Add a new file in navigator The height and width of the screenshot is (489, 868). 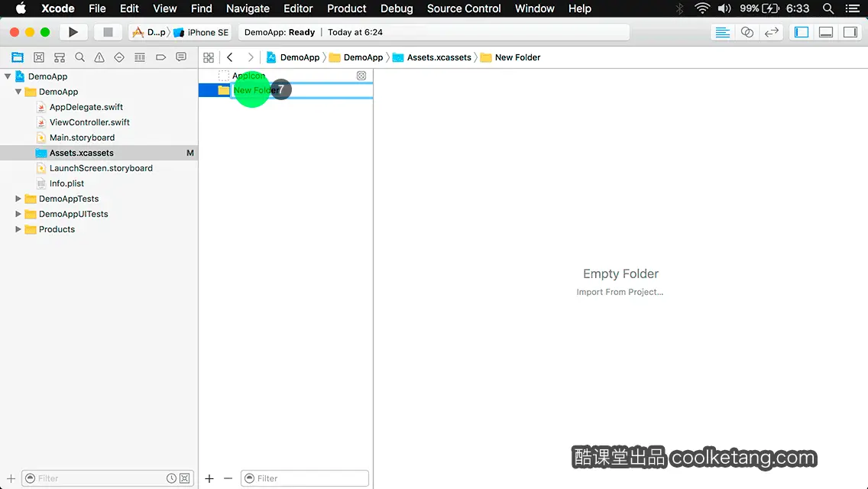tap(11, 478)
